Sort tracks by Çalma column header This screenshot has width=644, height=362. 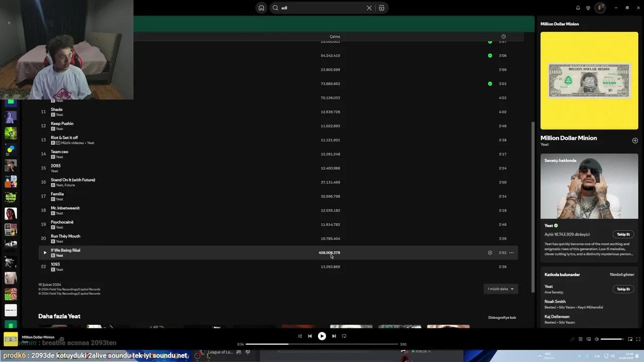(x=335, y=37)
